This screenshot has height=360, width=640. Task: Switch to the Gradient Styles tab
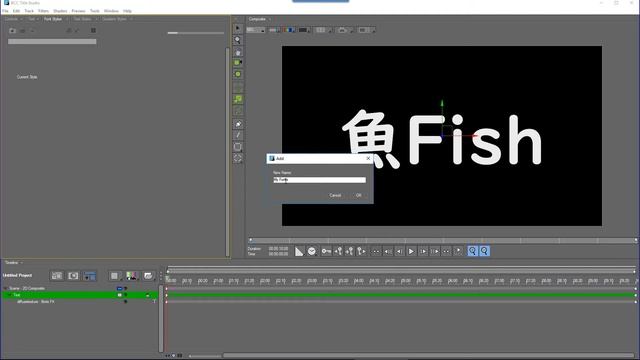coord(114,19)
